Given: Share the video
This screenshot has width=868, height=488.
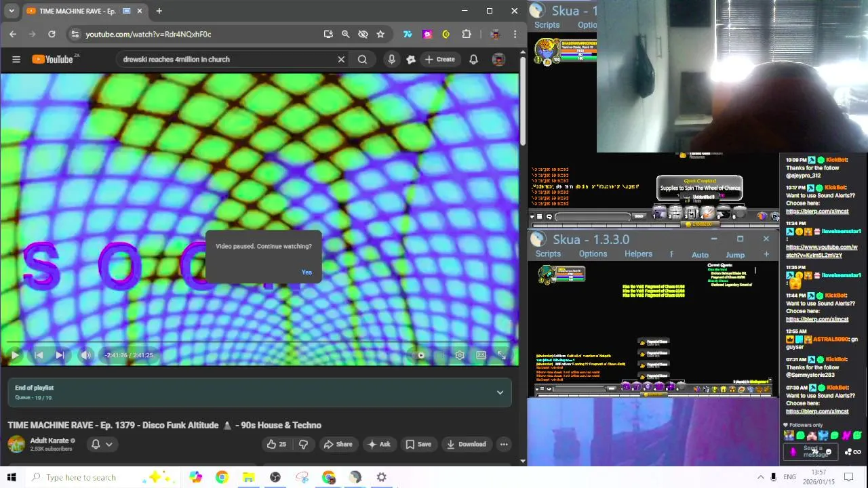Looking at the screenshot, I should [338, 445].
